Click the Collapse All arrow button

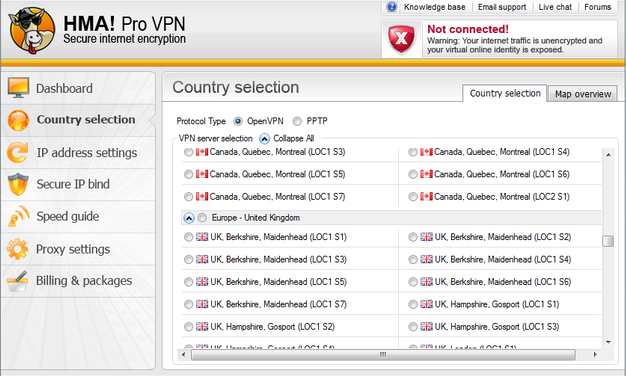[264, 139]
